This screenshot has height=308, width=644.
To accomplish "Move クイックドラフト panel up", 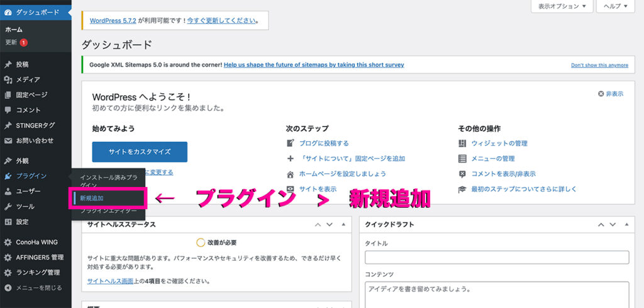I will [x=601, y=224].
